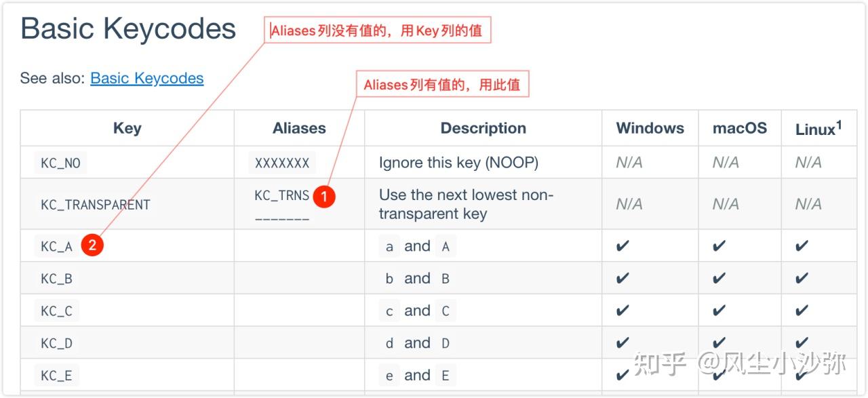868x398 pixels.
Task: Click the KC_TRNS alias code
Action: coord(281,195)
